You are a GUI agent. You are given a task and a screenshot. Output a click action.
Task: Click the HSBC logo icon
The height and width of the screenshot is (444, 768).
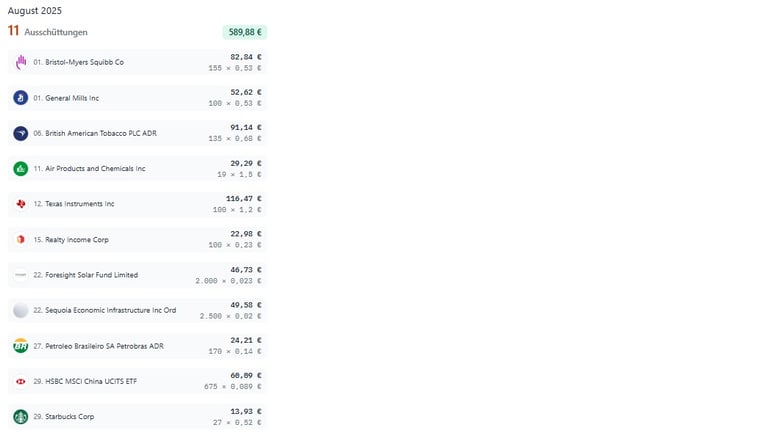20,382
